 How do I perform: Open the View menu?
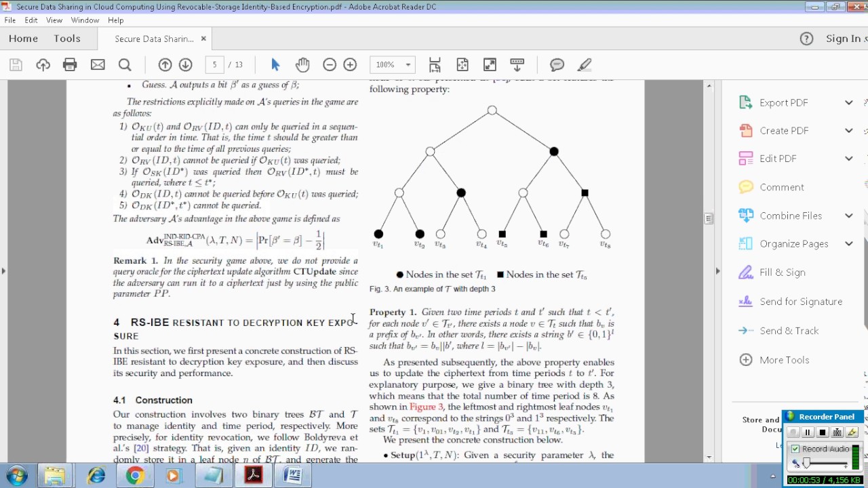(x=54, y=20)
